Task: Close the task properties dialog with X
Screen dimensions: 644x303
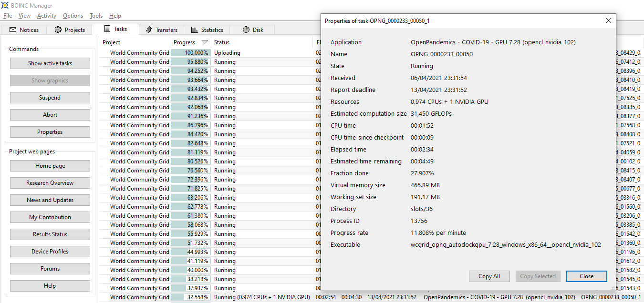Action: (x=608, y=21)
